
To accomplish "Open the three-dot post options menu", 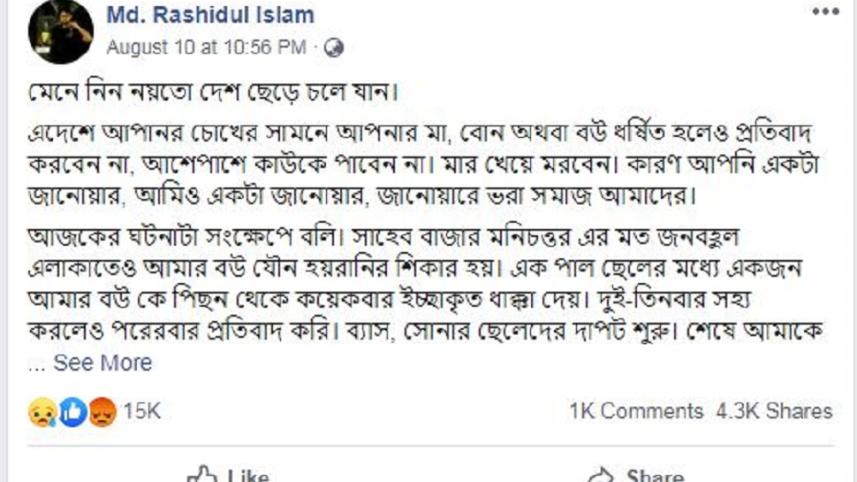I will pyautogui.click(x=825, y=12).
